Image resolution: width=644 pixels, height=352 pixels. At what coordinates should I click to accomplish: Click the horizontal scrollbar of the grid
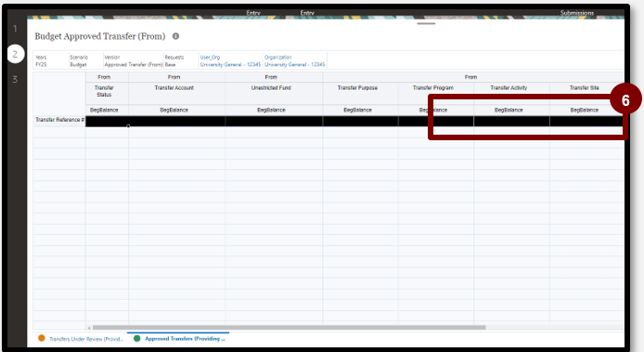point(290,328)
